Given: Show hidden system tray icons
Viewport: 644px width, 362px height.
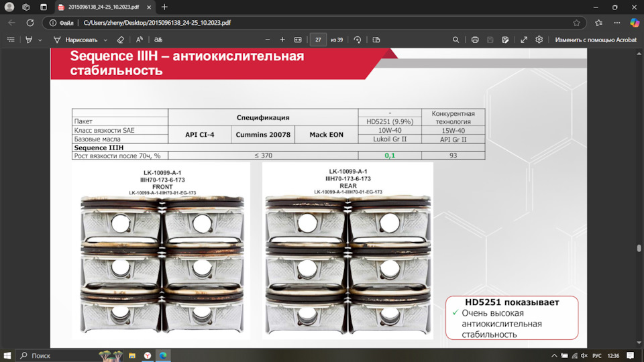Looking at the screenshot, I should click(554, 356).
